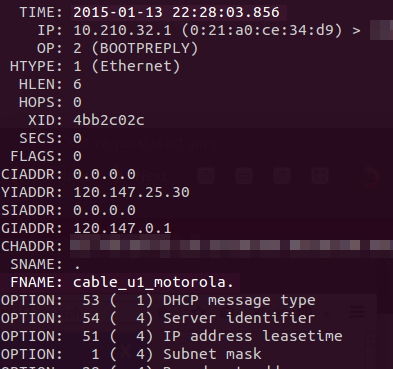The width and height of the screenshot is (393, 369).
Task: Click the Subnet mask option line
Action: click(131, 354)
